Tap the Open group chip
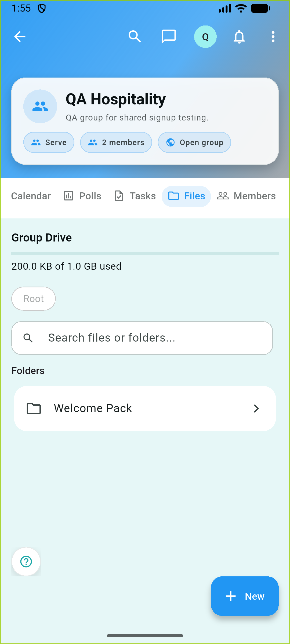Screen dimensions: 290x644 (194, 142)
